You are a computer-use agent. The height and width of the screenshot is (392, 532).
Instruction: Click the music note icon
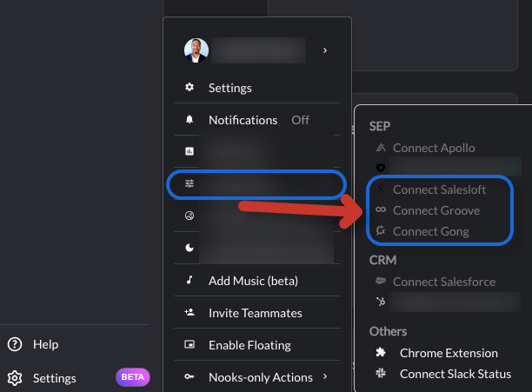click(190, 280)
